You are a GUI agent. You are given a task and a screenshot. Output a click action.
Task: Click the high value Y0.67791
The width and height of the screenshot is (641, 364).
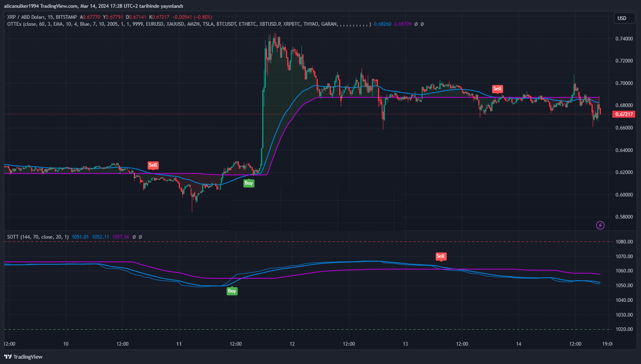point(113,17)
